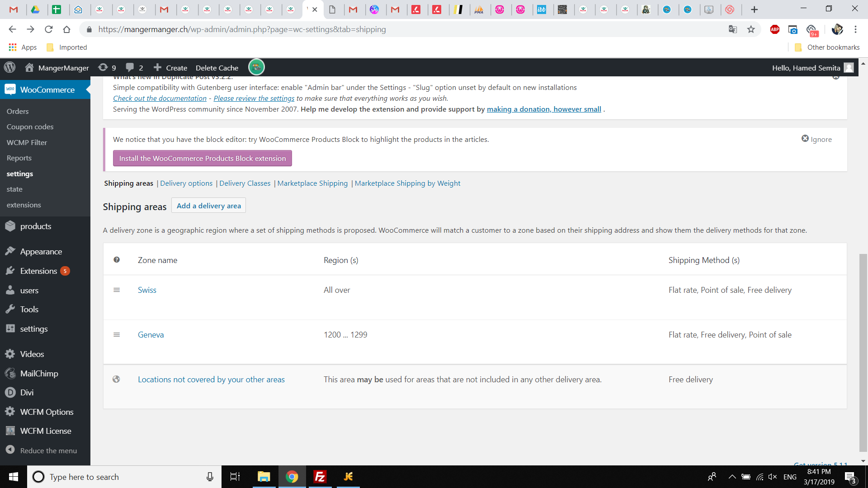Open the AdBlock Plus extension icon

(775, 29)
